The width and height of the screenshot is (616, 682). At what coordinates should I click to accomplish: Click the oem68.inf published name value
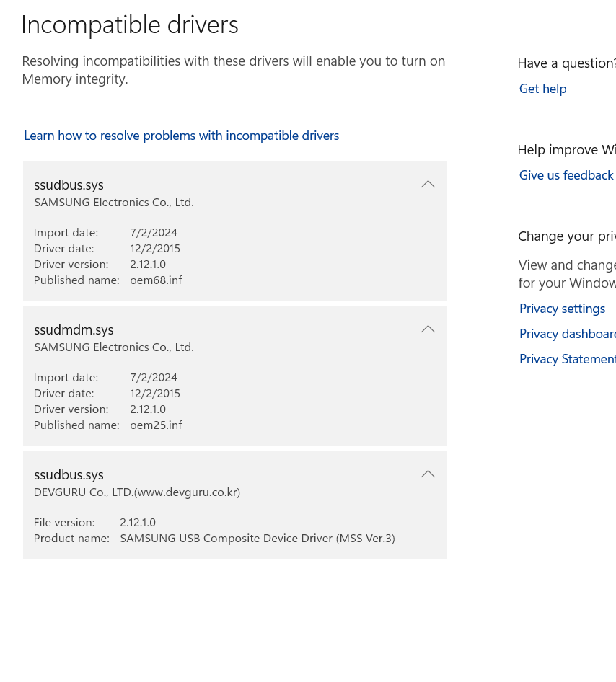click(x=156, y=280)
